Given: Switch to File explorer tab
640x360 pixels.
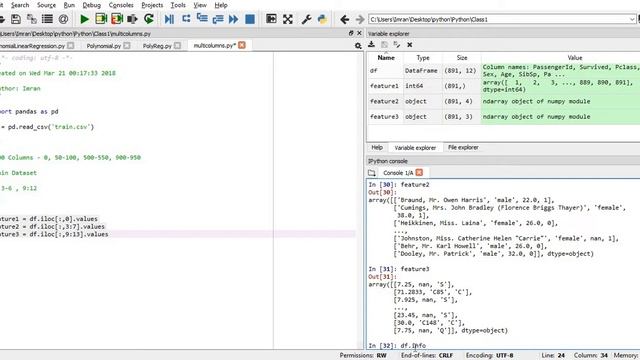Looking at the screenshot, I should click(463, 147).
